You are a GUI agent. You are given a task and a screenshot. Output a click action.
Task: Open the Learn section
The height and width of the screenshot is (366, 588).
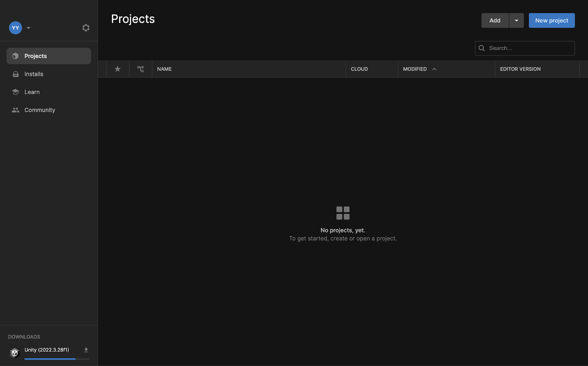pyautogui.click(x=32, y=92)
